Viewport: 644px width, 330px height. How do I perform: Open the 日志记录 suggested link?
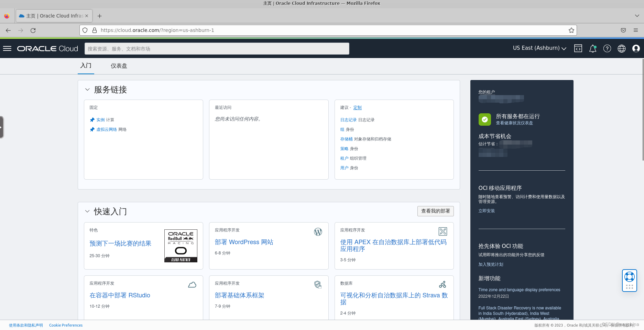[x=348, y=120]
